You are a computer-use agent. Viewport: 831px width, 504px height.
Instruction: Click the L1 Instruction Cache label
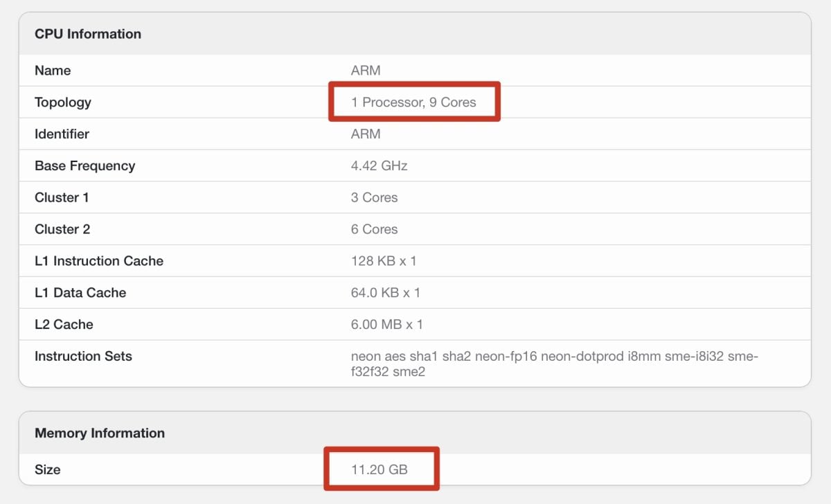[99, 262]
